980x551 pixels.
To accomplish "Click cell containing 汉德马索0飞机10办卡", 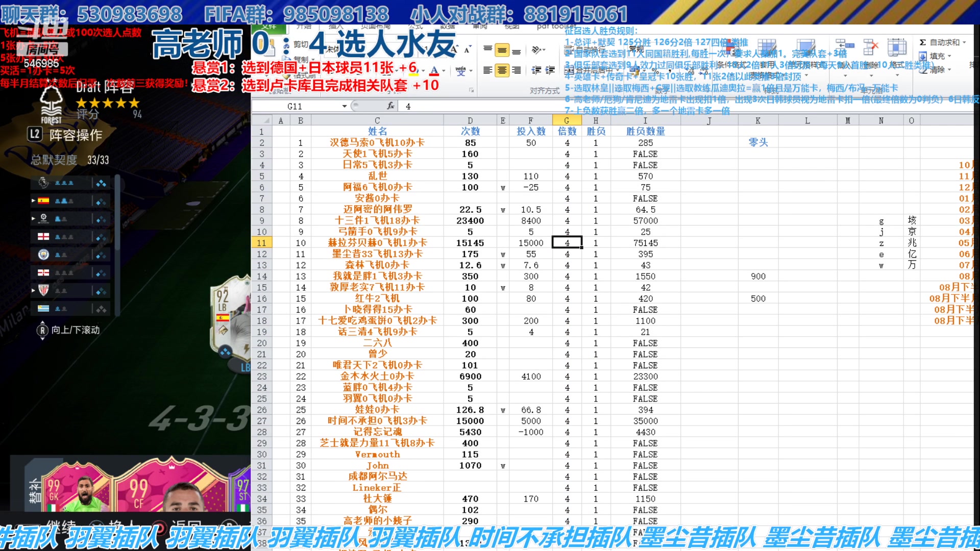I will (377, 143).
